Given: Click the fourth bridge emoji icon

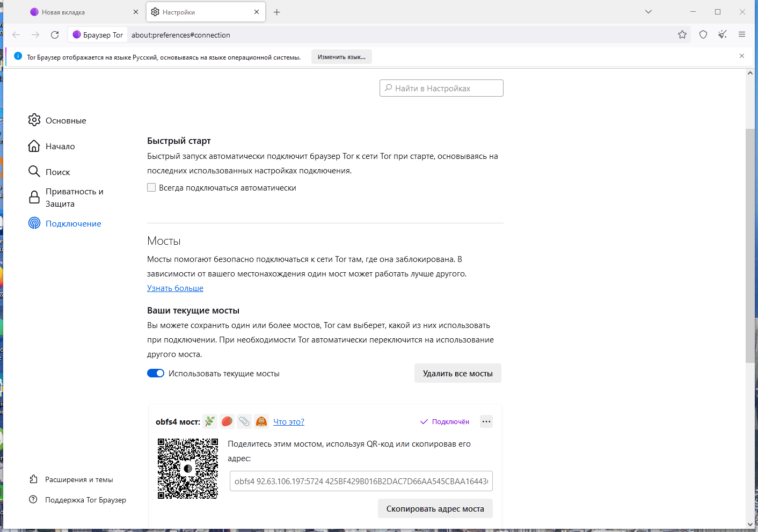Looking at the screenshot, I should coord(261,421).
